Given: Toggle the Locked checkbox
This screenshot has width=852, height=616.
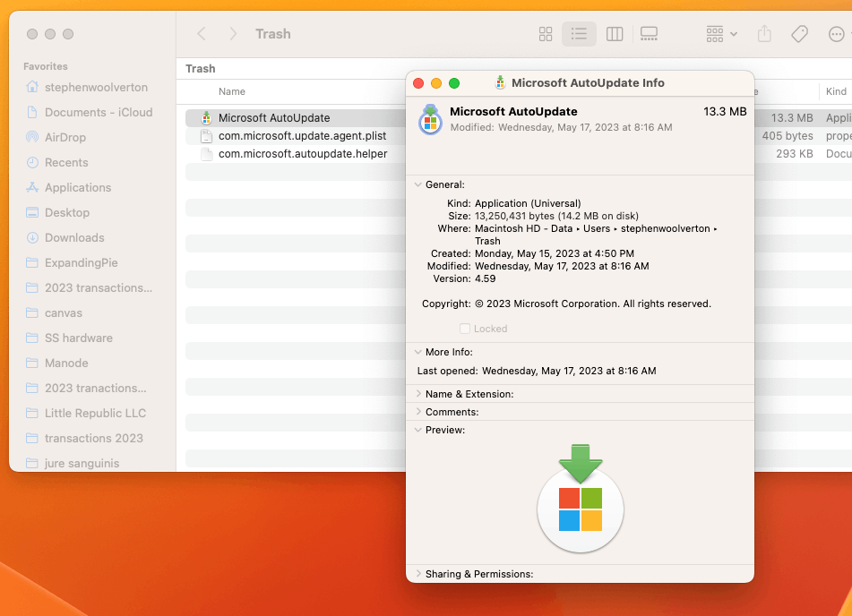Looking at the screenshot, I should point(465,329).
